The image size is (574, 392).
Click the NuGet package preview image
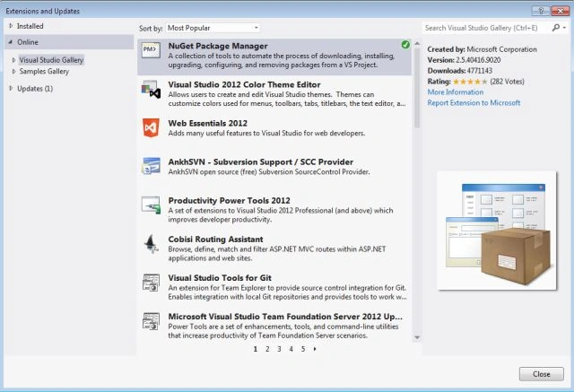497,231
